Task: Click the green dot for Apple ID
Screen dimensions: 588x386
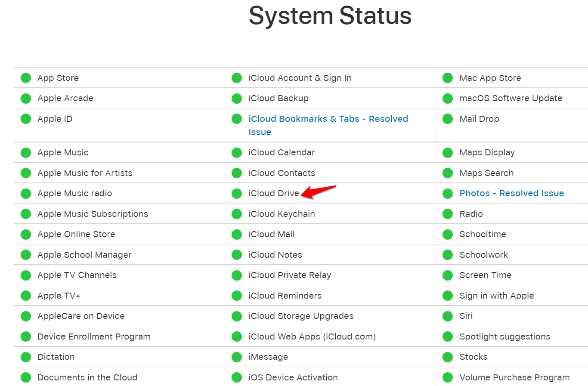Action: 26,119
